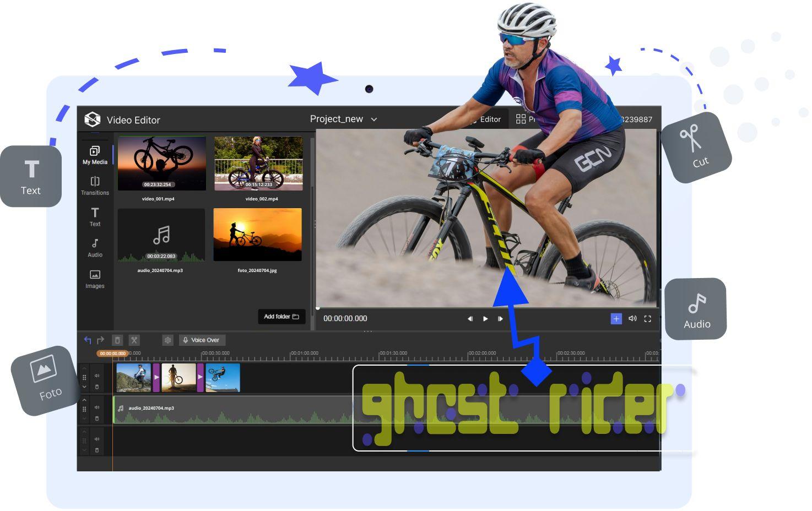Image resolution: width=812 pixels, height=511 pixels.
Task: Select the first timeline clip of hillside cyclist
Action: click(x=134, y=378)
